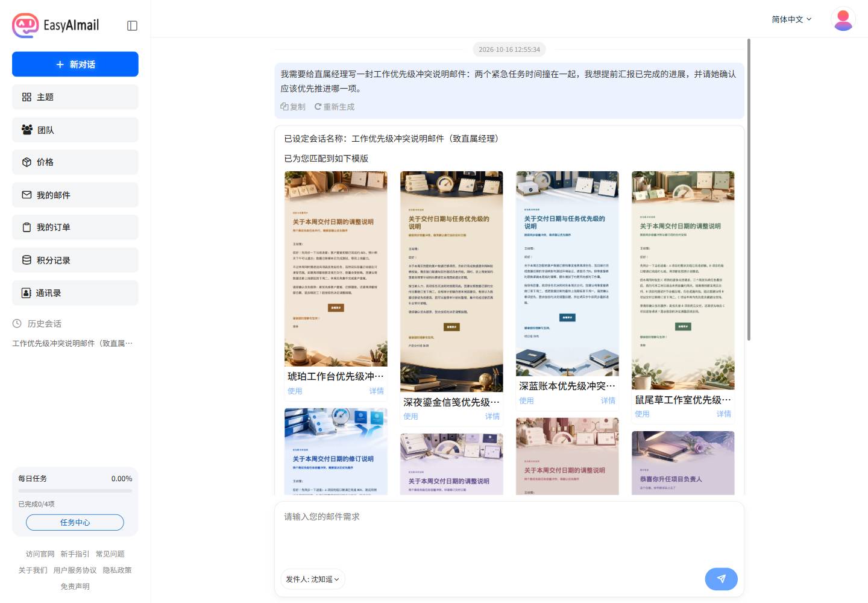Select the 深蓝账本 template thumbnail

tap(567, 274)
